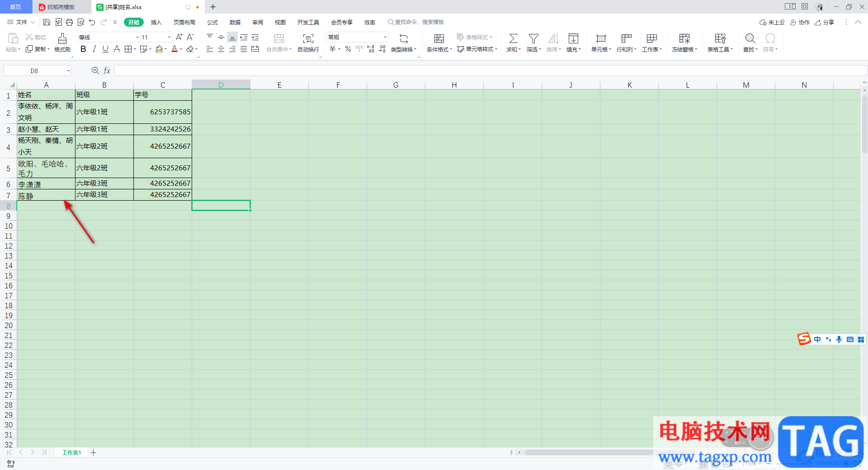Viewport: 868px width, 470px height.
Task: Toggle Auto Wrap (自动换行)
Action: [x=308, y=43]
